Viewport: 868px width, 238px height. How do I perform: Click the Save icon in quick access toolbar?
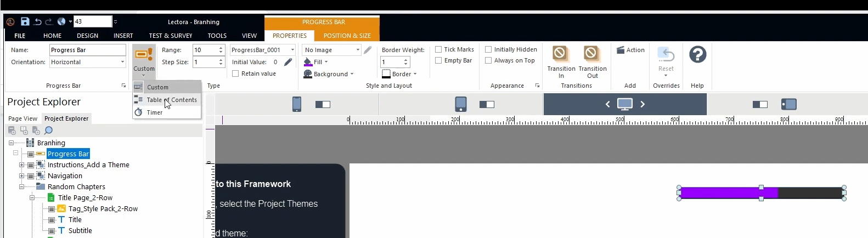(x=25, y=21)
